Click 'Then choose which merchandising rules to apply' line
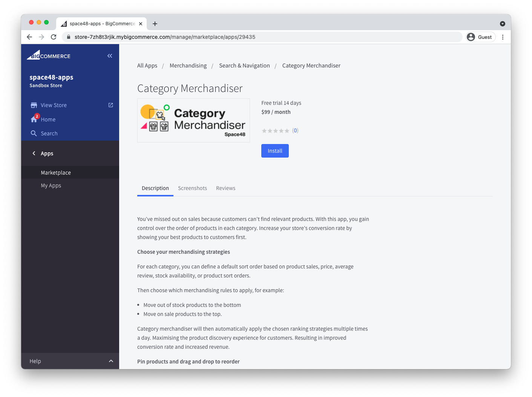 210,290
